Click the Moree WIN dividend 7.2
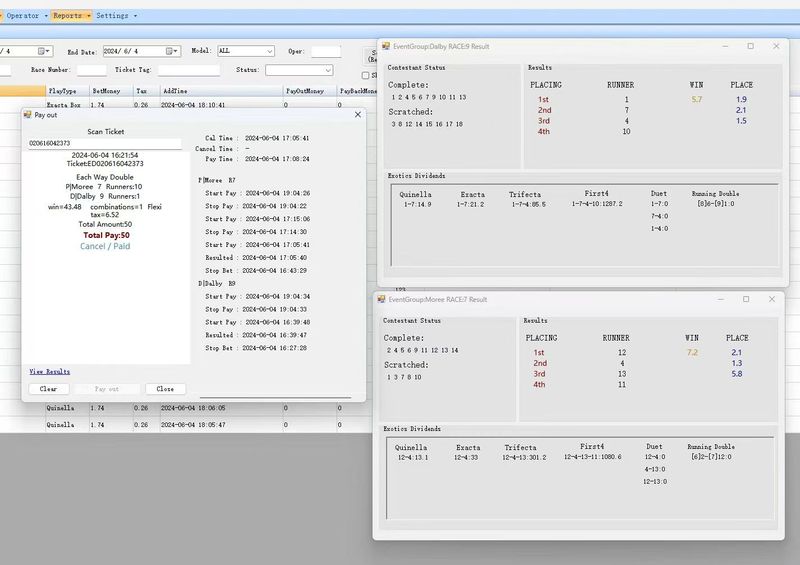This screenshot has width=800, height=565. click(x=692, y=352)
